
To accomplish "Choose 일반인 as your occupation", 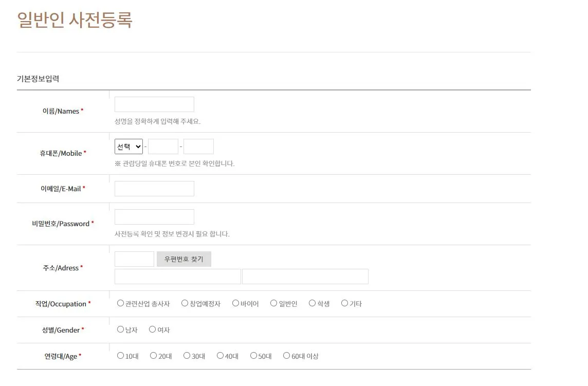I will (x=273, y=303).
